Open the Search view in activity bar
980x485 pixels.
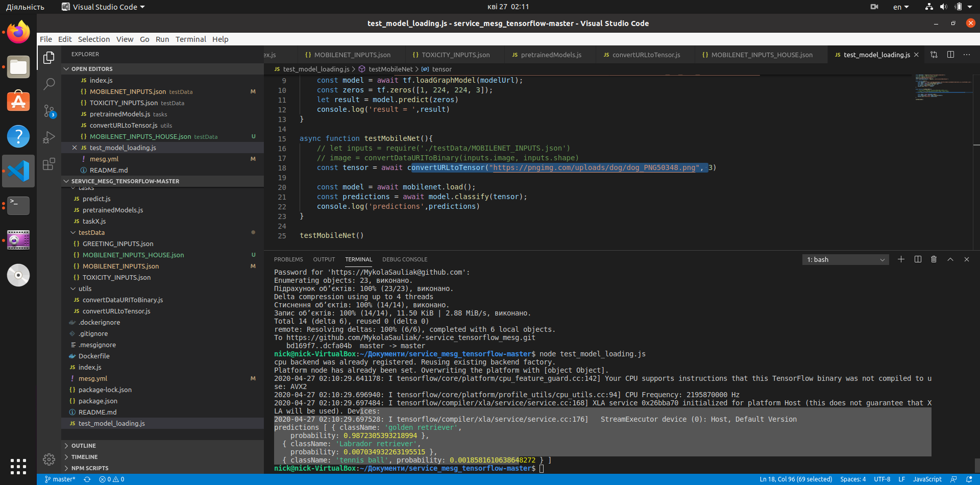click(x=49, y=84)
